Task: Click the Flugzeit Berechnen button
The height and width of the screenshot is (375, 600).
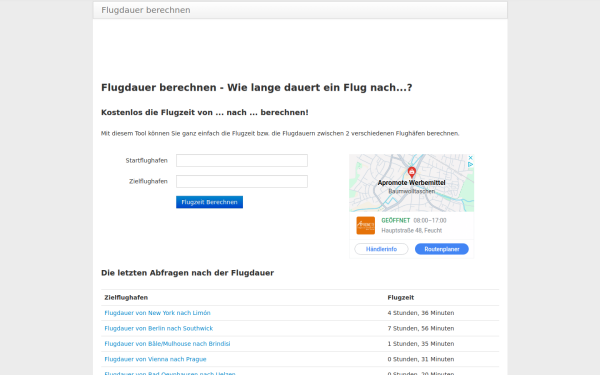Action: 209,202
